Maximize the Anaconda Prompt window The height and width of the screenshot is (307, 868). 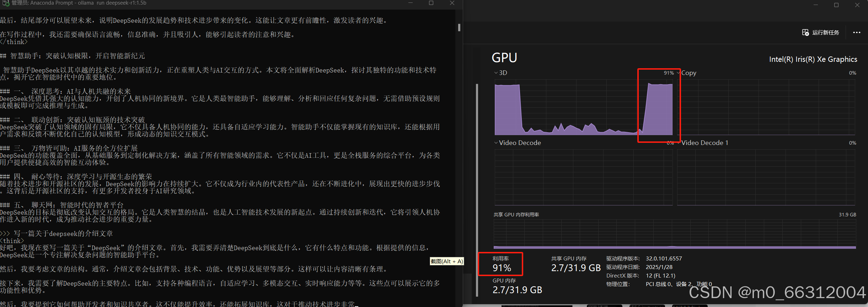431,3
